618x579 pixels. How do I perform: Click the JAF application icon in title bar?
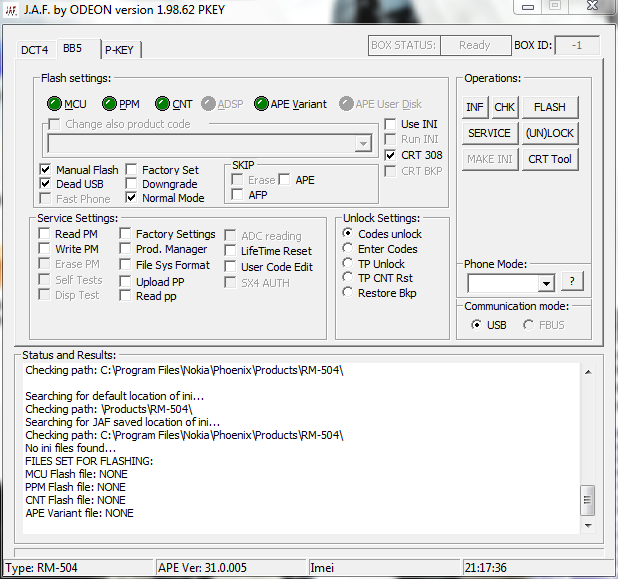pyautogui.click(x=11, y=10)
